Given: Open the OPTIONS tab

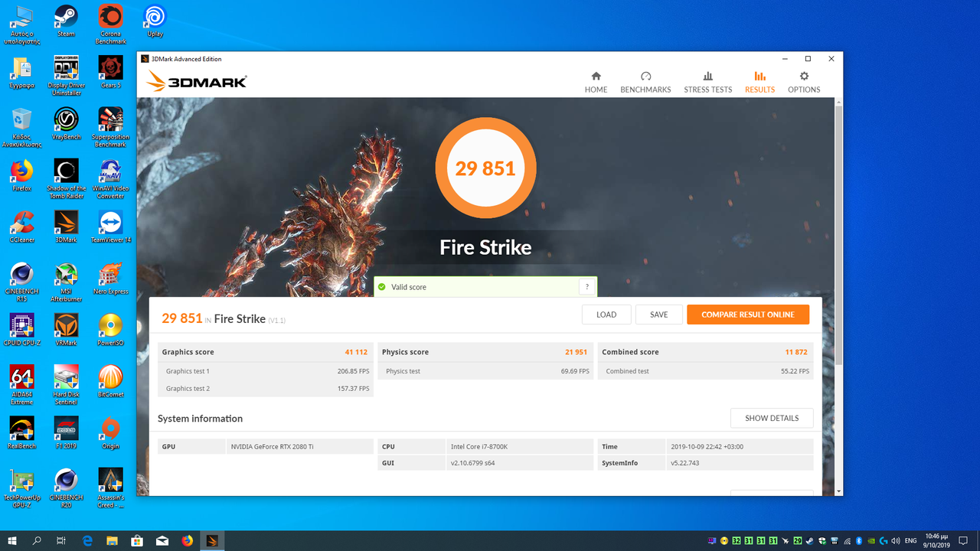Looking at the screenshot, I should pyautogui.click(x=804, y=82).
